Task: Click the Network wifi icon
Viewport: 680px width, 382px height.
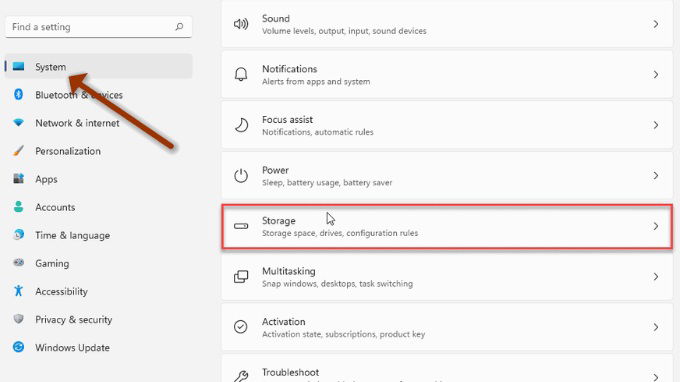Action: click(18, 123)
